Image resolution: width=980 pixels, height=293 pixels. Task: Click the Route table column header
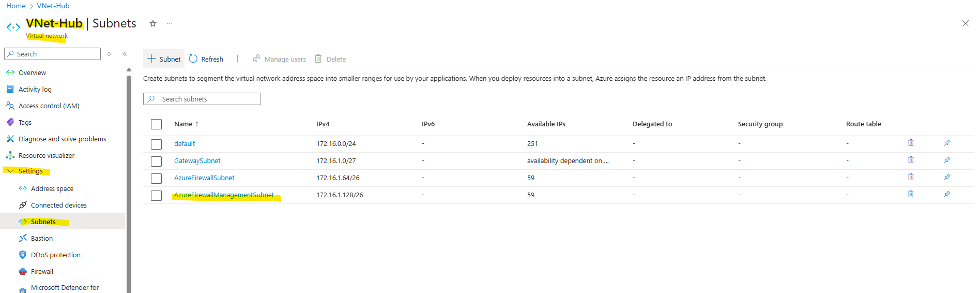click(x=864, y=124)
